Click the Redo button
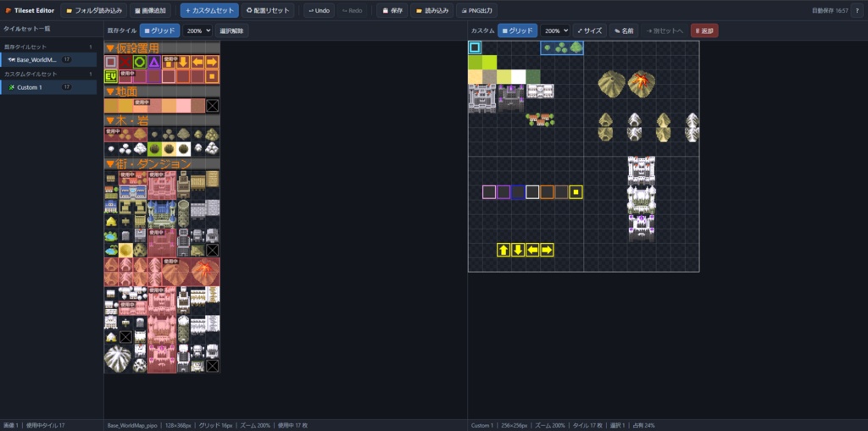Image resolution: width=868 pixels, height=431 pixels. point(352,10)
